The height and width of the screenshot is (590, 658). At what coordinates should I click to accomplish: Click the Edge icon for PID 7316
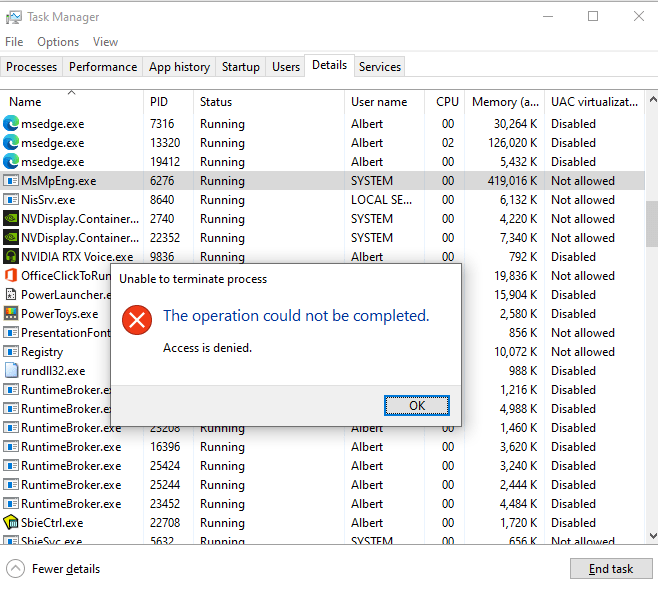(11, 124)
